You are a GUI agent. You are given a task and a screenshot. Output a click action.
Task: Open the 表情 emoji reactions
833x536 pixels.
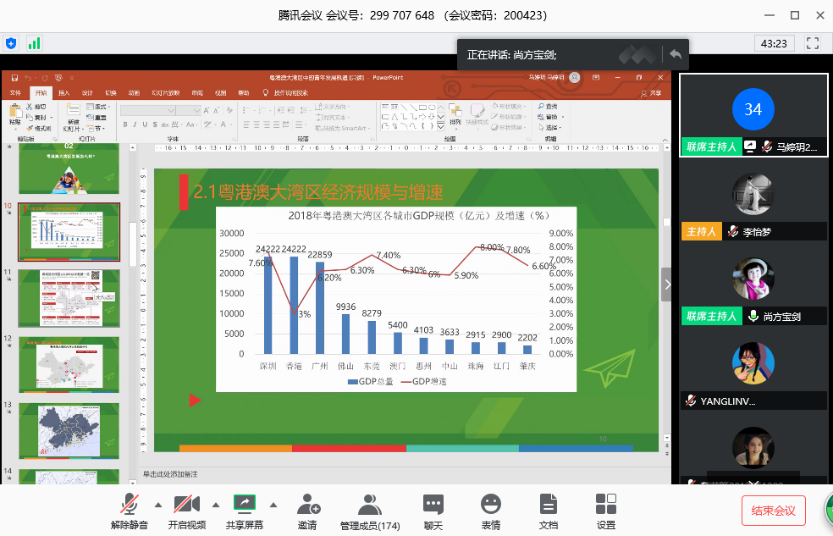(x=490, y=504)
